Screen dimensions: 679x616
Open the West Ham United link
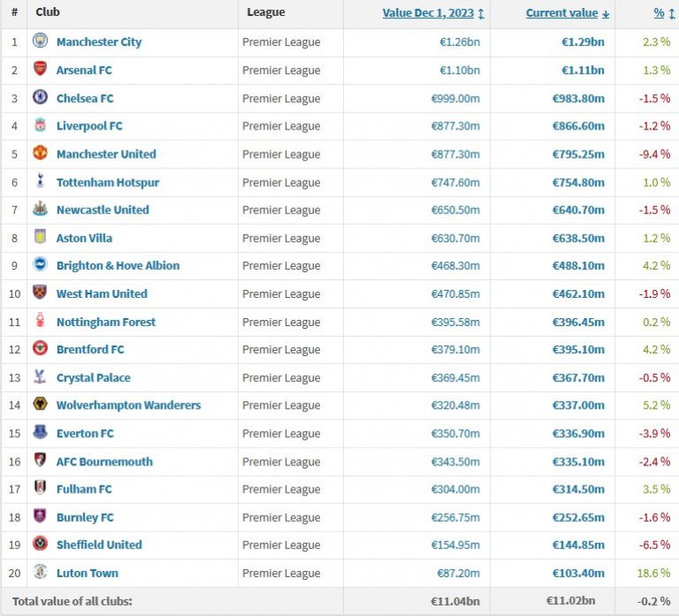pyautogui.click(x=101, y=293)
